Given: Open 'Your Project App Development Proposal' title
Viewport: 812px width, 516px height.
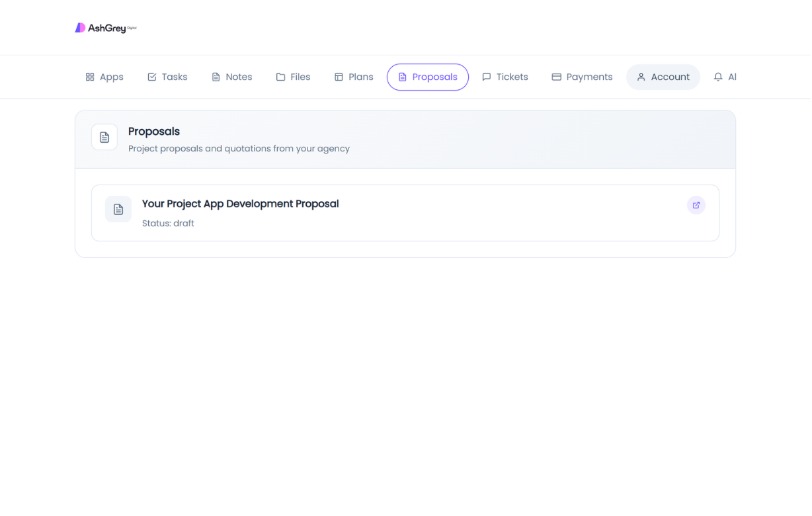Looking at the screenshot, I should coord(240,204).
